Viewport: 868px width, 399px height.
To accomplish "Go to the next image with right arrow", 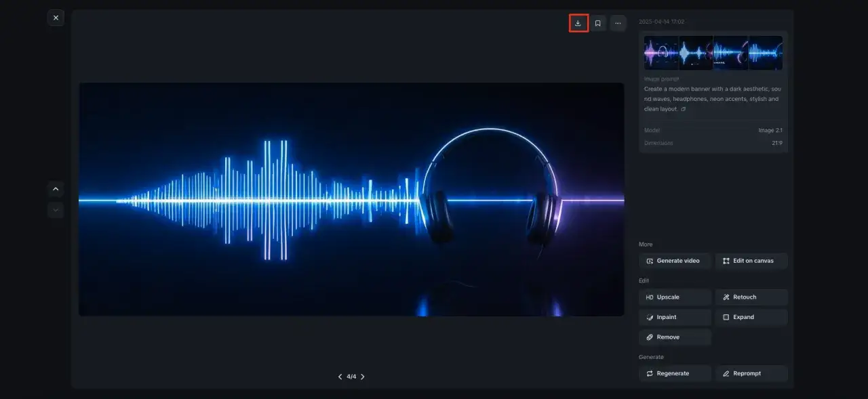I will (x=363, y=376).
